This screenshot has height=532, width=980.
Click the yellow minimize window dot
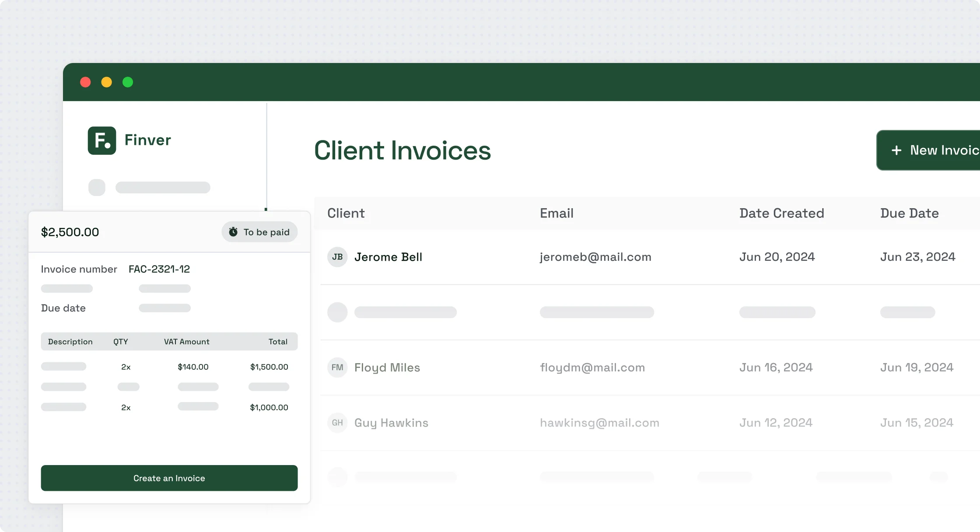click(106, 82)
